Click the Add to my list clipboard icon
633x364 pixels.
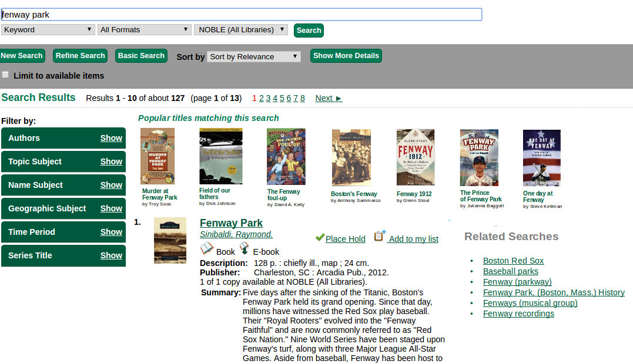pos(380,235)
